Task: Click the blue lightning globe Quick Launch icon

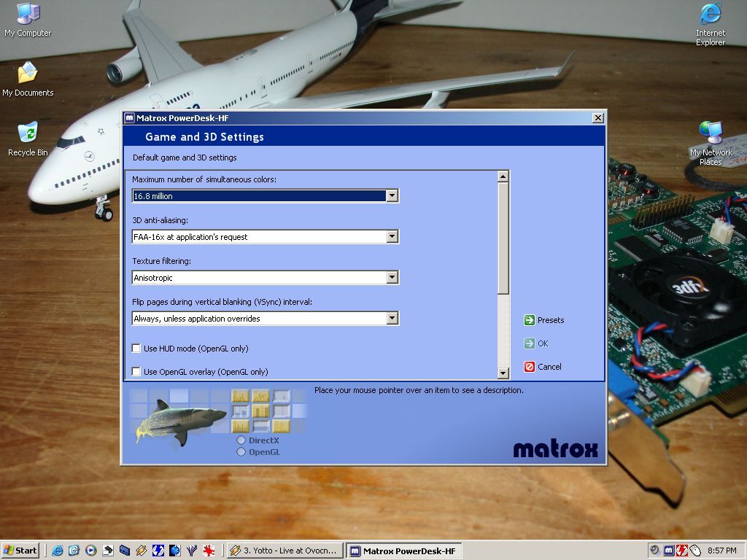Action: pyautogui.click(x=158, y=551)
